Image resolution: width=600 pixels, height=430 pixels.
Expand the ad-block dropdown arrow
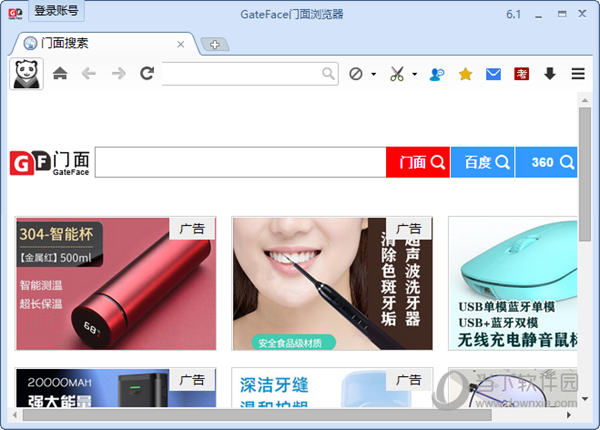point(373,74)
